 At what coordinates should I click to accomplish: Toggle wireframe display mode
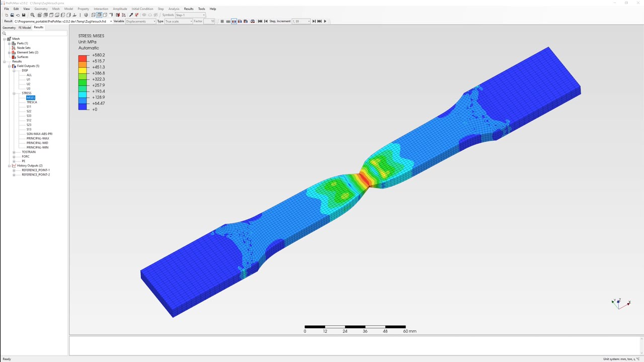click(93, 15)
